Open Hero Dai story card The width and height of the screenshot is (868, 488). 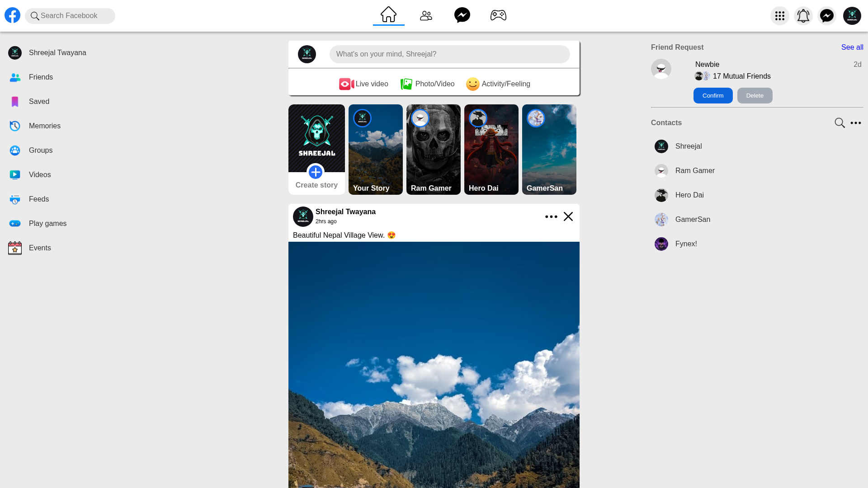[x=491, y=150]
